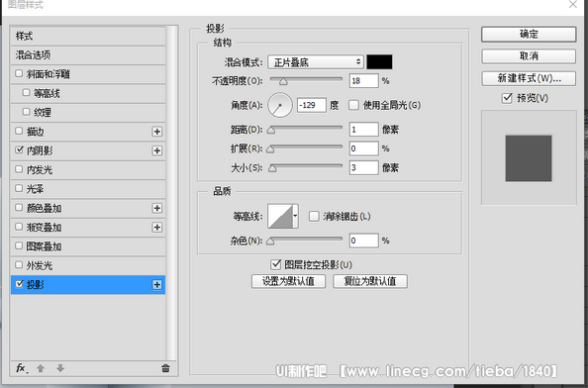Click 设置为默认值 button

[x=288, y=281]
